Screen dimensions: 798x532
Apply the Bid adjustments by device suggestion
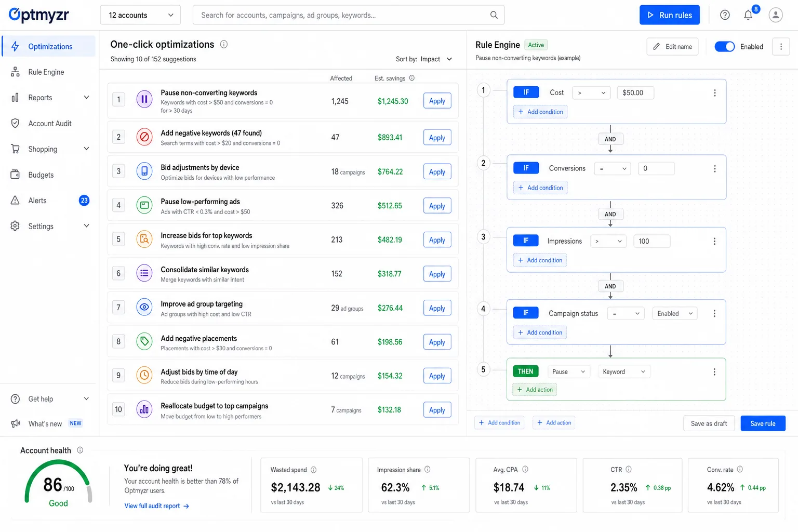coord(437,171)
